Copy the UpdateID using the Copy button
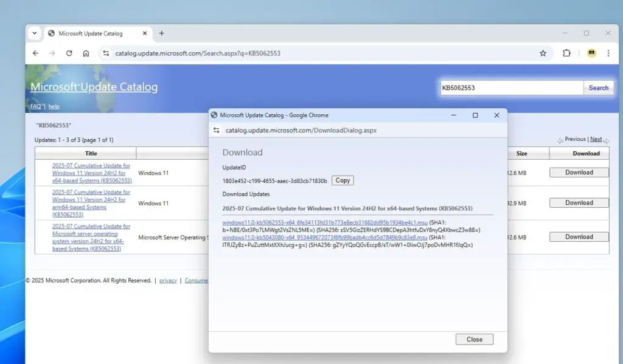The width and height of the screenshot is (623, 364). [342, 180]
